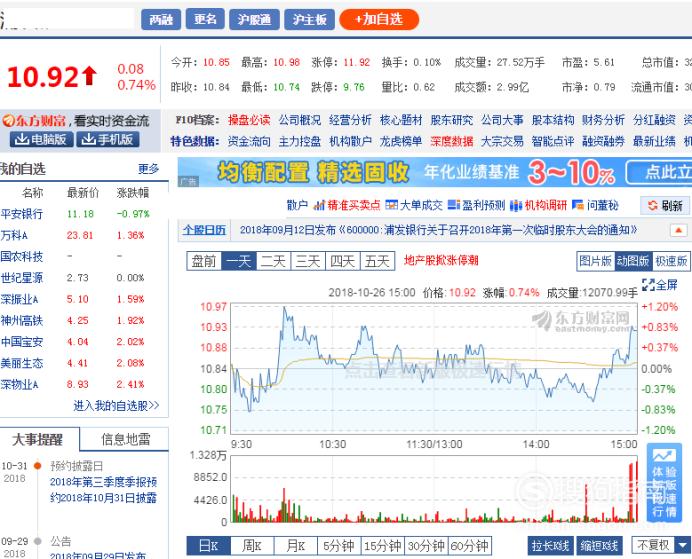Click the 东方财富 logo

click(34, 120)
